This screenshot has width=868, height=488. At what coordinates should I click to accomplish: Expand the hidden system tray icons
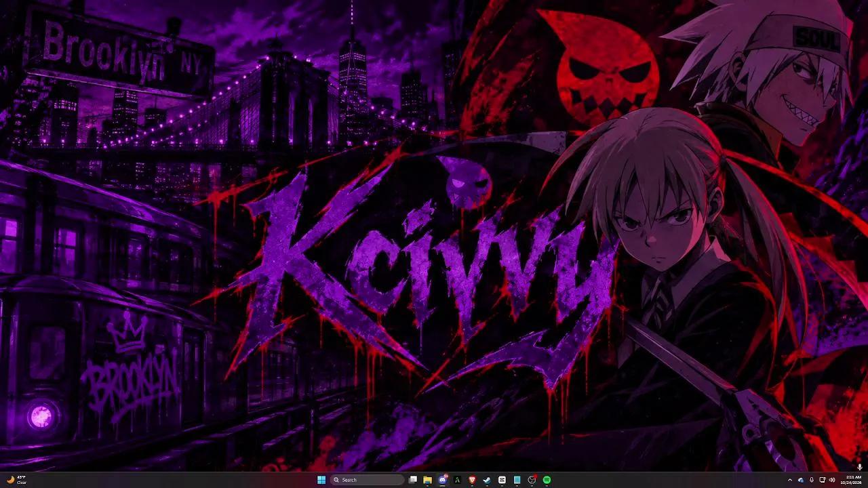click(x=789, y=480)
